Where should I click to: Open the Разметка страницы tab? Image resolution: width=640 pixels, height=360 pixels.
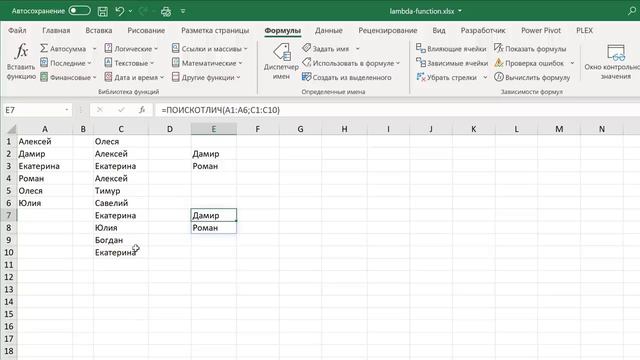pos(215,31)
